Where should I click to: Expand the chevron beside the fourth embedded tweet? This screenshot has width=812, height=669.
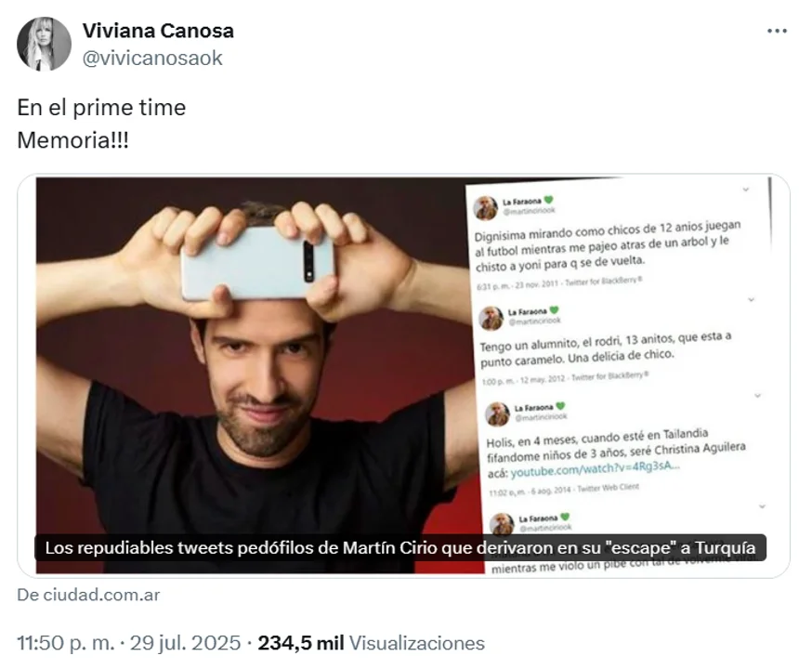(x=762, y=505)
